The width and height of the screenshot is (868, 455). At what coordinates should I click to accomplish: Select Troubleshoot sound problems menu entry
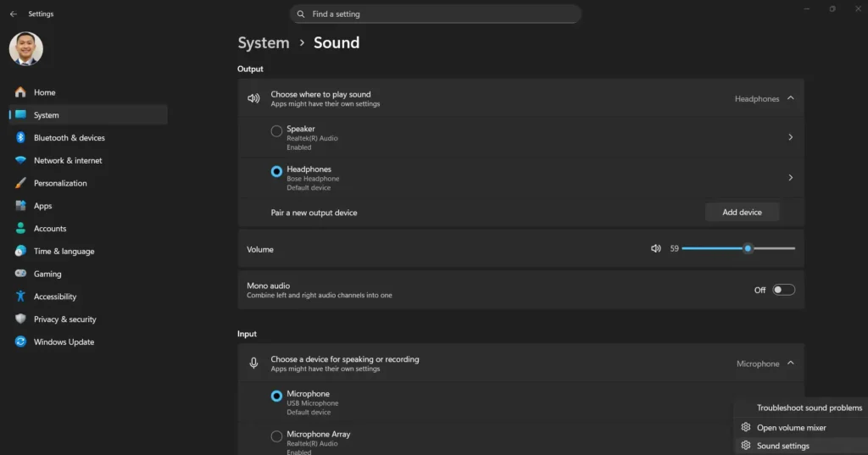pyautogui.click(x=809, y=408)
